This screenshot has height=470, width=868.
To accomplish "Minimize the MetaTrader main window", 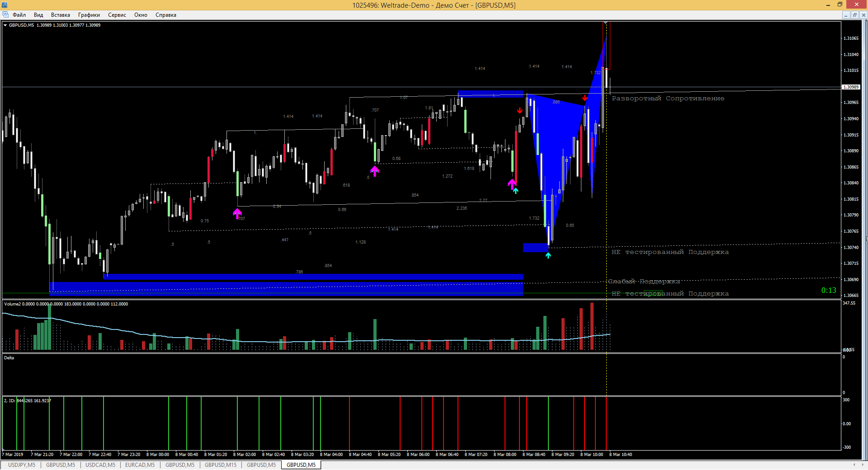I will [x=828, y=5].
